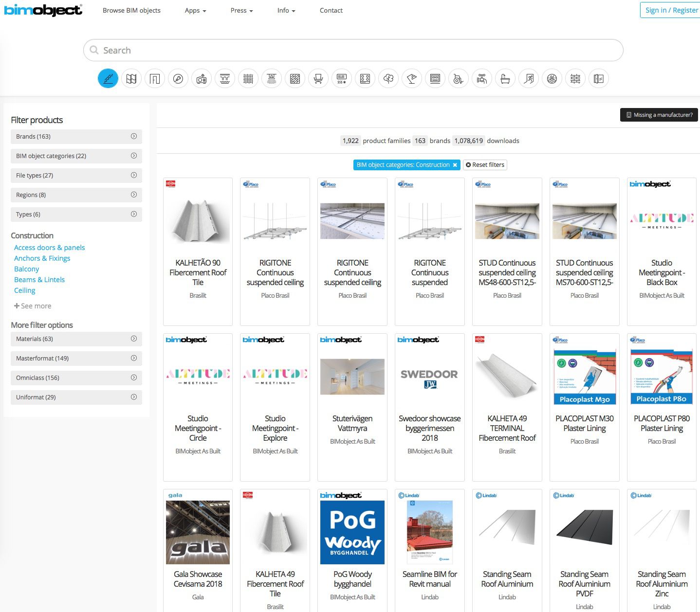Screen dimensions: 700x612
Task: Select the wheelchair accessibility category icon
Action: [458, 78]
